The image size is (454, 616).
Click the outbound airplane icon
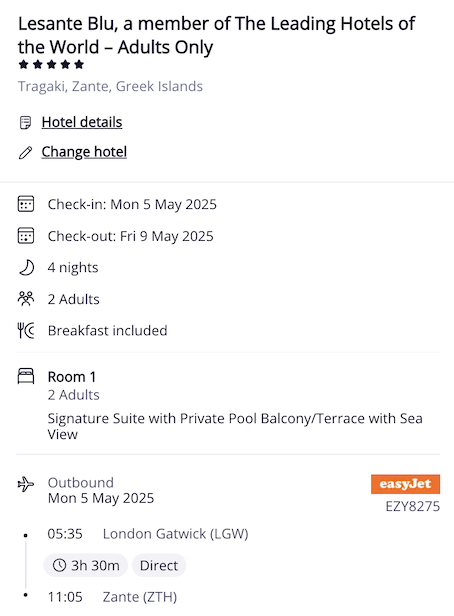pos(26,484)
